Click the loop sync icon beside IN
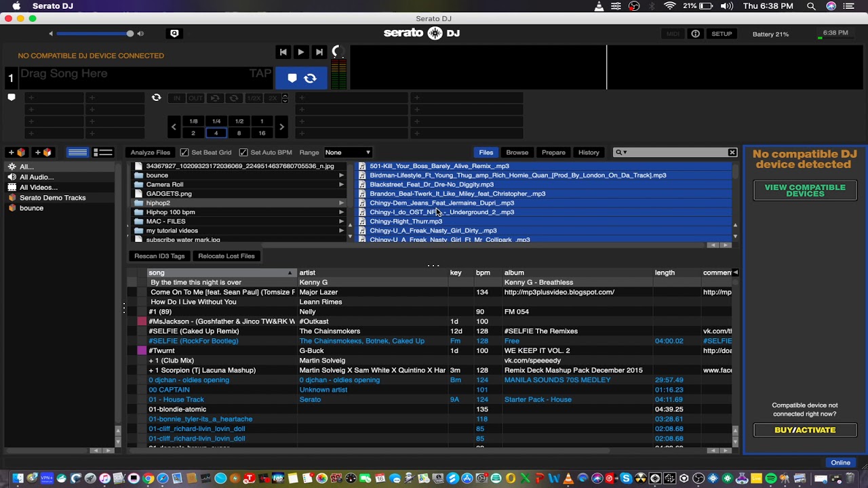Viewport: 868px width, 488px height. point(157,98)
